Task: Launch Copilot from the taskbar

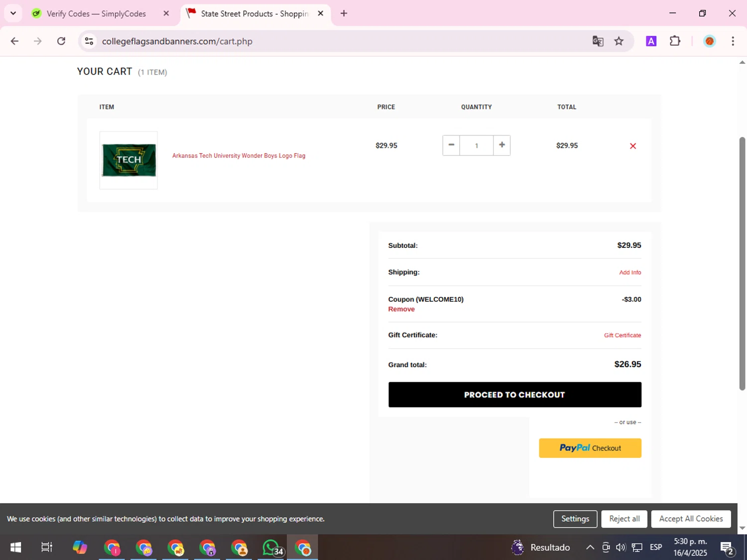Action: (x=80, y=548)
